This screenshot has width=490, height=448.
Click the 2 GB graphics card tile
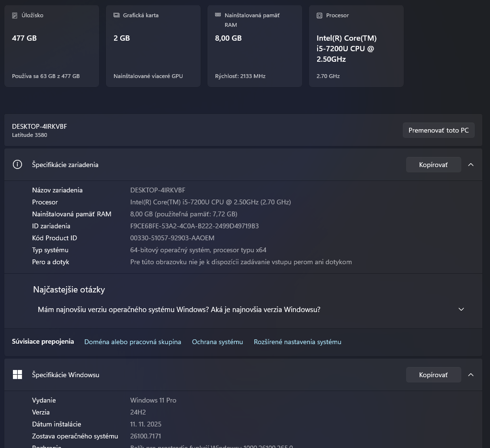coord(153,45)
